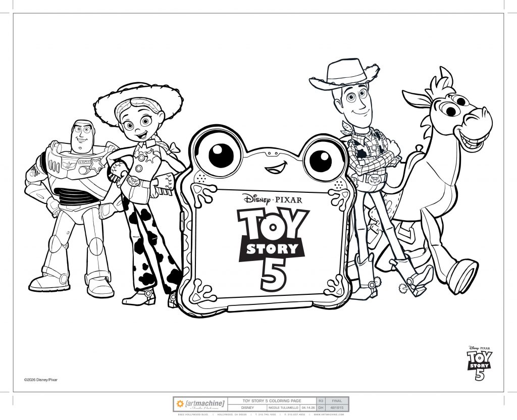Click the TOY STORY 5 COLORING PAGE label
Image resolution: width=517 pixels, height=420 pixels.
(272, 401)
